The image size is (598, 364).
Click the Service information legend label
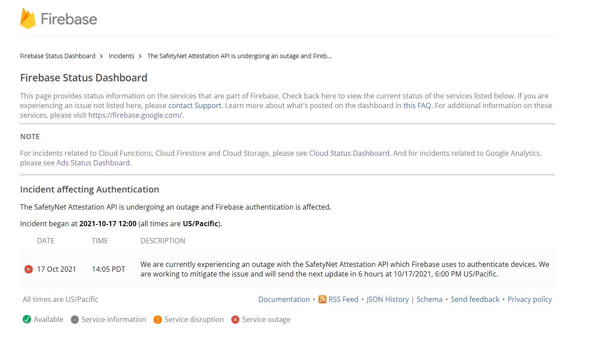[x=114, y=319]
